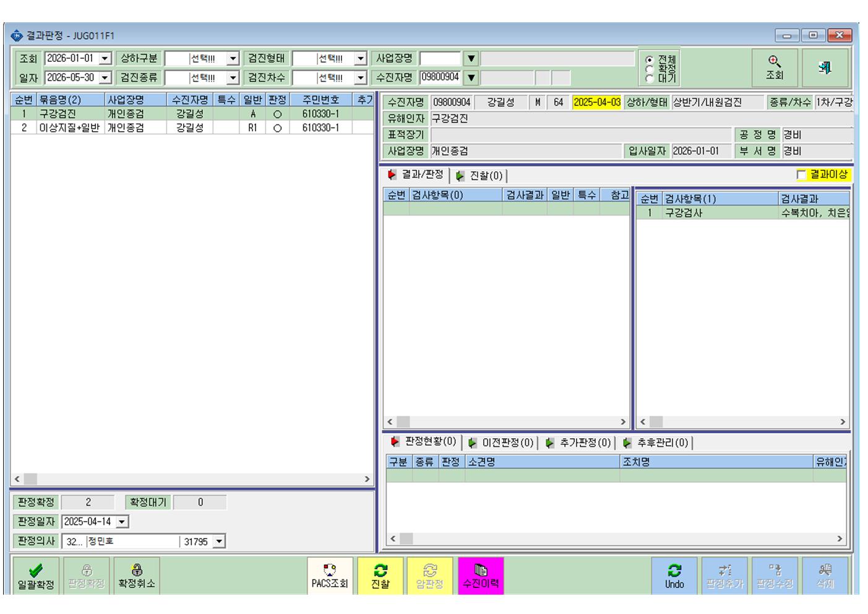This screenshot has height=614, width=868.
Task: Open the 판정일자 date dropdown
Action: [122, 522]
